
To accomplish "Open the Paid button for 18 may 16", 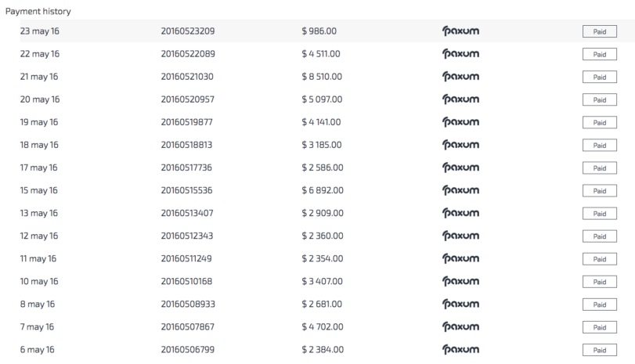I will (599, 146).
